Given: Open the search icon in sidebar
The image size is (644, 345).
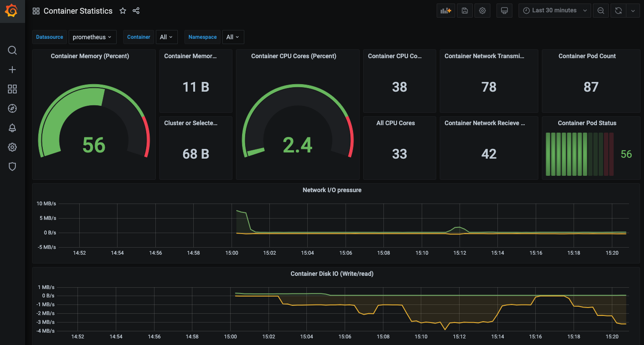Looking at the screenshot, I should [x=12, y=50].
